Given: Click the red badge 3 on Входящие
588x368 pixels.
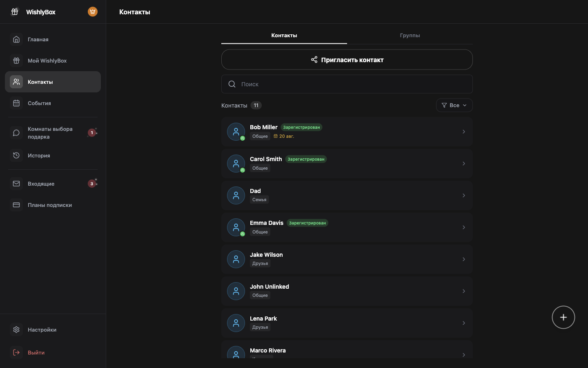Looking at the screenshot, I should [x=92, y=184].
